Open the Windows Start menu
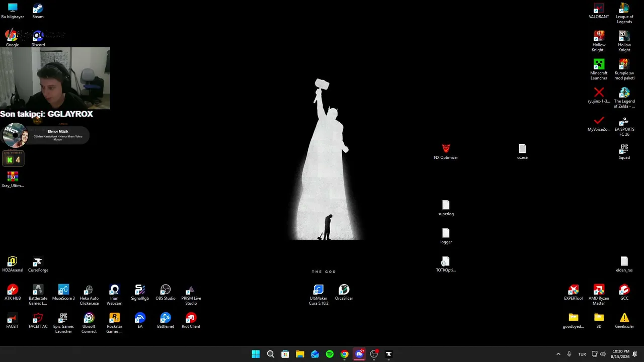Screen dimensions: 644x362 coord(256,354)
